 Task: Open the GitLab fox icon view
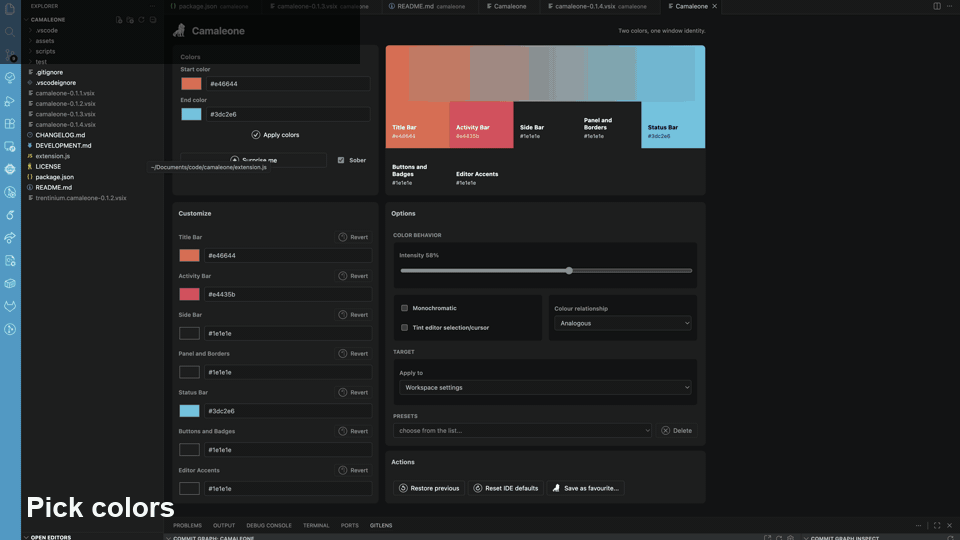coord(10,306)
